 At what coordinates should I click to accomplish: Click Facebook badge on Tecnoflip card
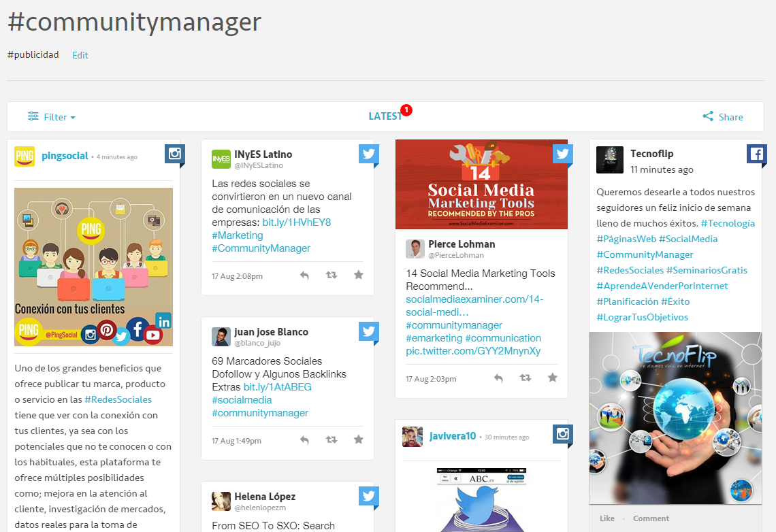[757, 154]
